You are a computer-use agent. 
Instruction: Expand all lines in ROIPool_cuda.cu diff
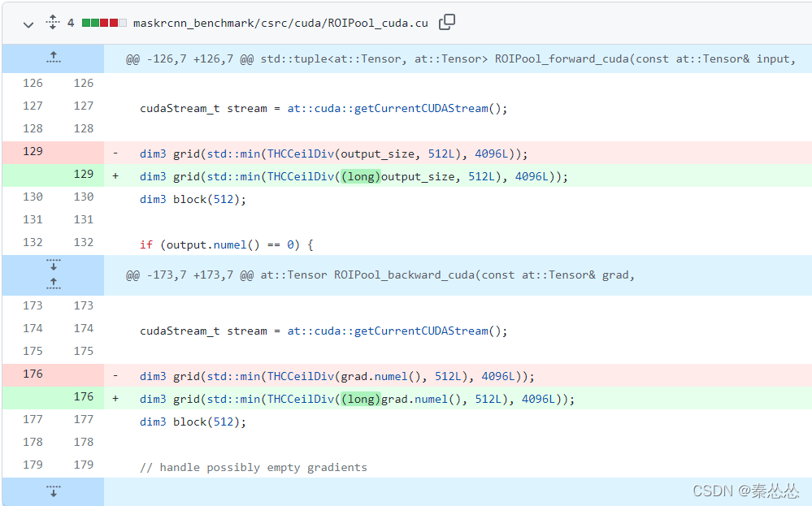click(53, 22)
